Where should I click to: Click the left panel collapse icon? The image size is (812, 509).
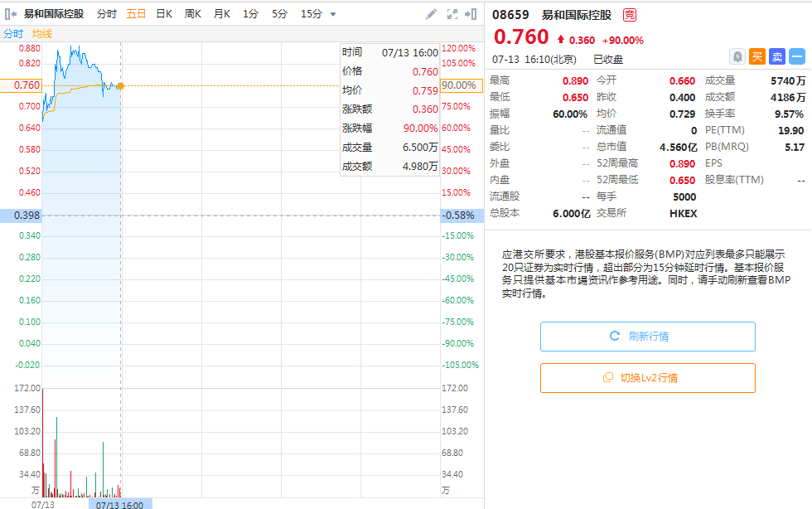(11, 14)
